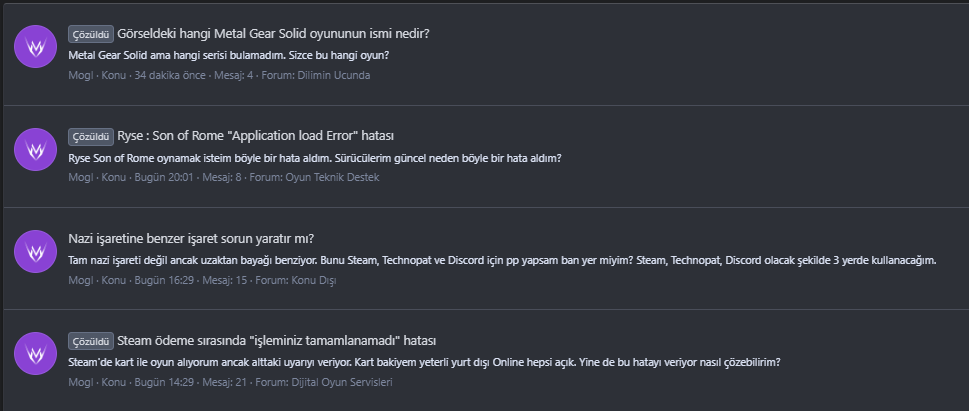
Task: Click username Mogl under the Metal Gear thread
Action: (80, 75)
